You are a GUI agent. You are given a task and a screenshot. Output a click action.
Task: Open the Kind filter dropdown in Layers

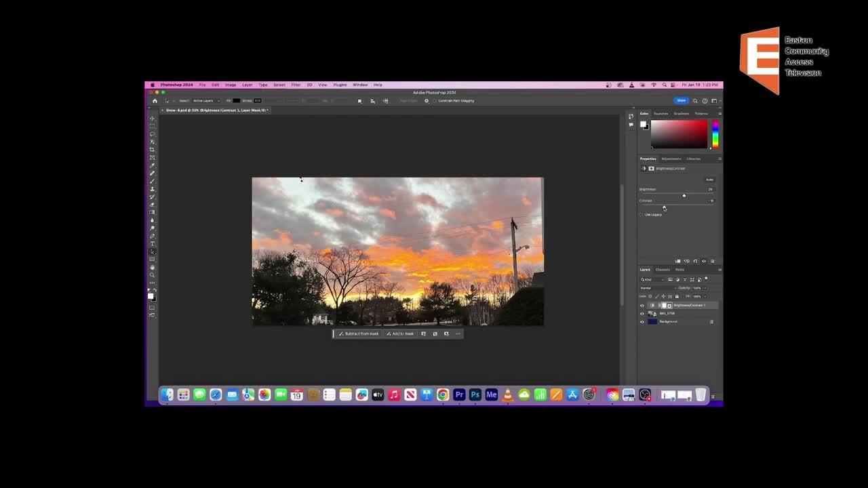coord(652,279)
